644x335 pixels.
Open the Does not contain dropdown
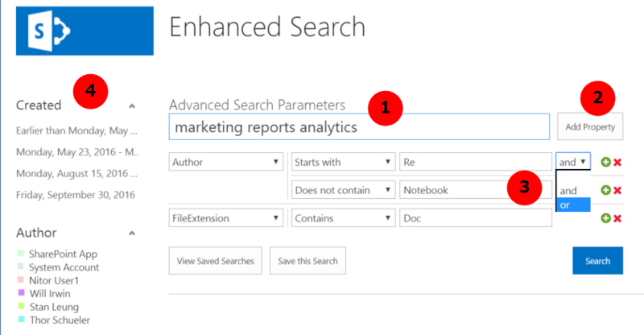point(343,190)
